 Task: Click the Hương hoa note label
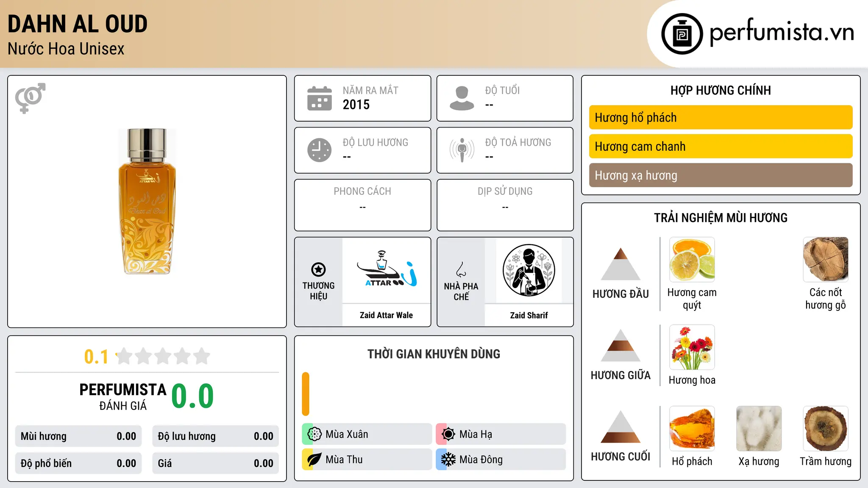pyautogui.click(x=692, y=380)
